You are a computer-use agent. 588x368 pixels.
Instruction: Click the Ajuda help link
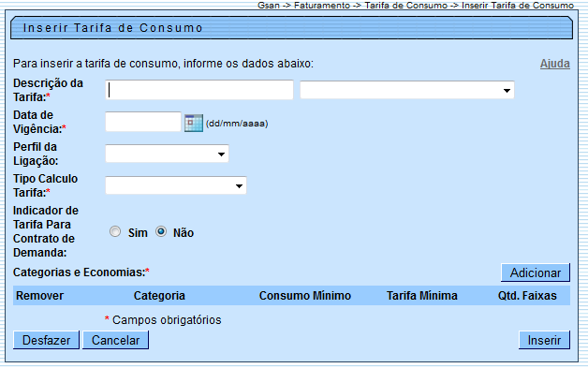[x=554, y=64]
